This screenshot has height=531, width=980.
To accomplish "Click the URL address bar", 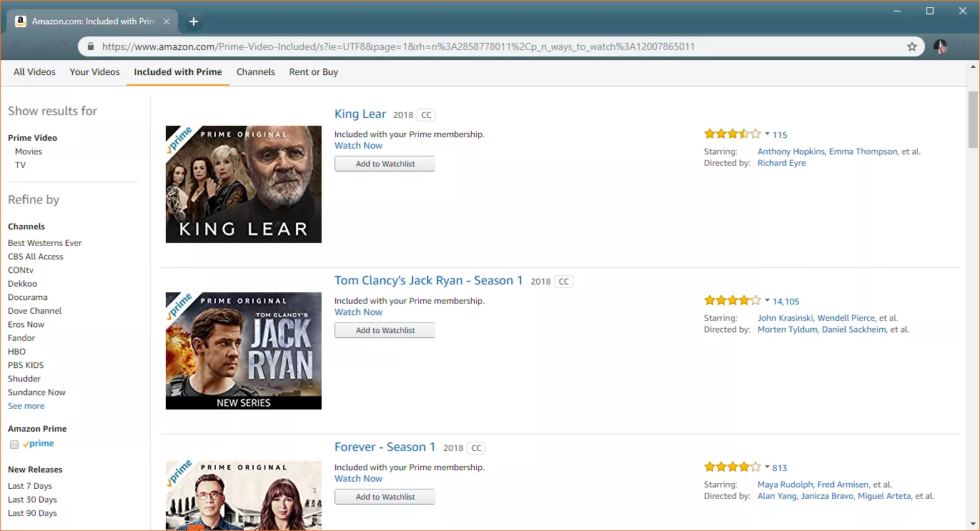I will click(500, 46).
